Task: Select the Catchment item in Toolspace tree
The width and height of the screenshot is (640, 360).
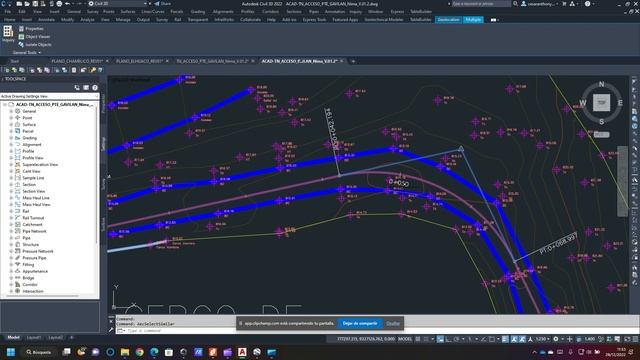Action: click(x=32, y=224)
